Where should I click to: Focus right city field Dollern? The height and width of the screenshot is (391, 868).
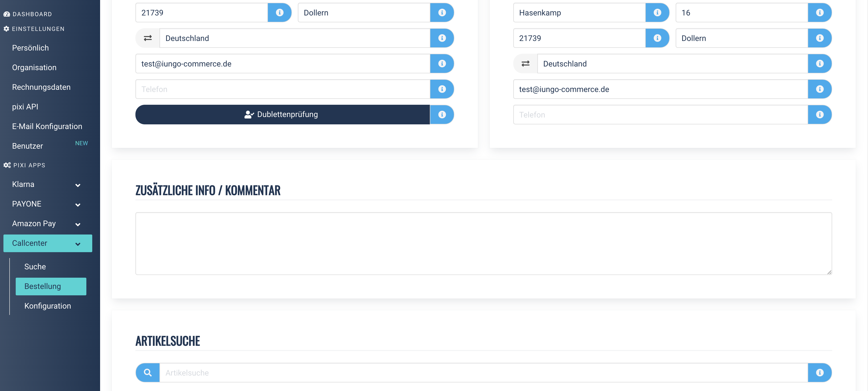pos(742,38)
